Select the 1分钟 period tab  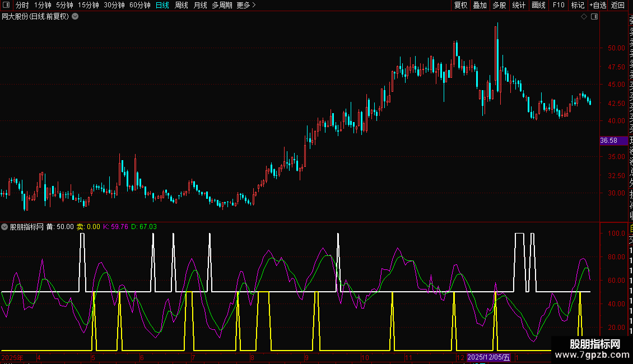click(x=43, y=5)
